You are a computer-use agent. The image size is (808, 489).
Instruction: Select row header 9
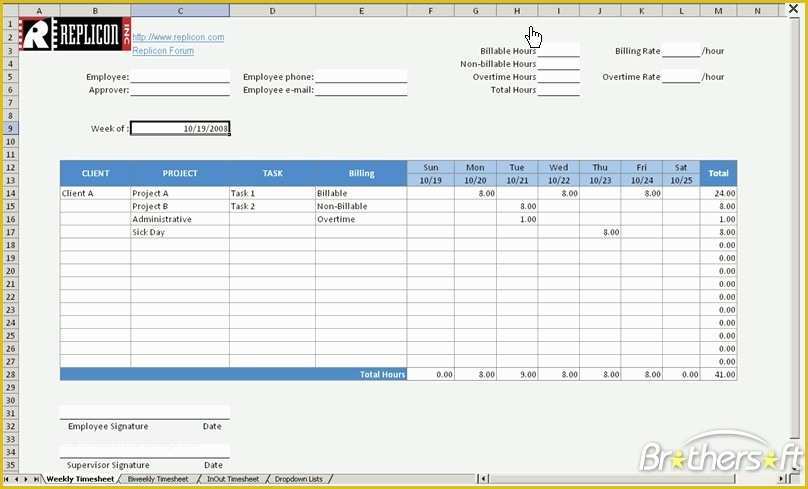coord(10,128)
